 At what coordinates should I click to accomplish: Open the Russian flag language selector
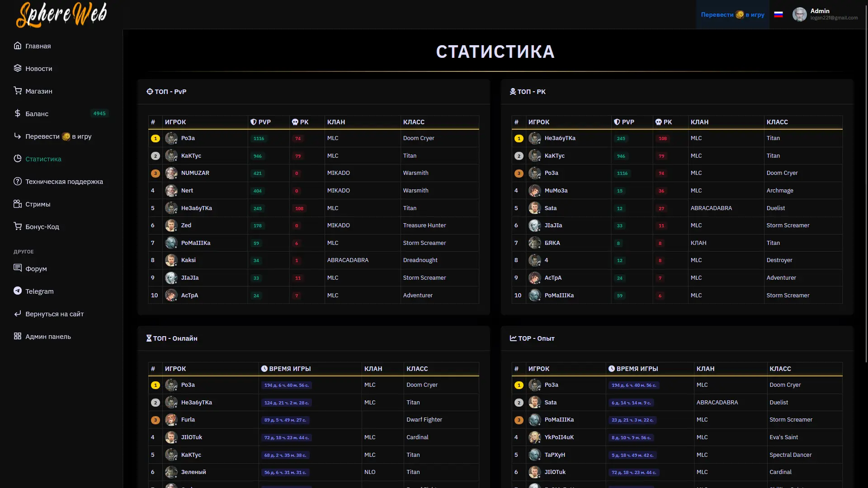pos(778,14)
